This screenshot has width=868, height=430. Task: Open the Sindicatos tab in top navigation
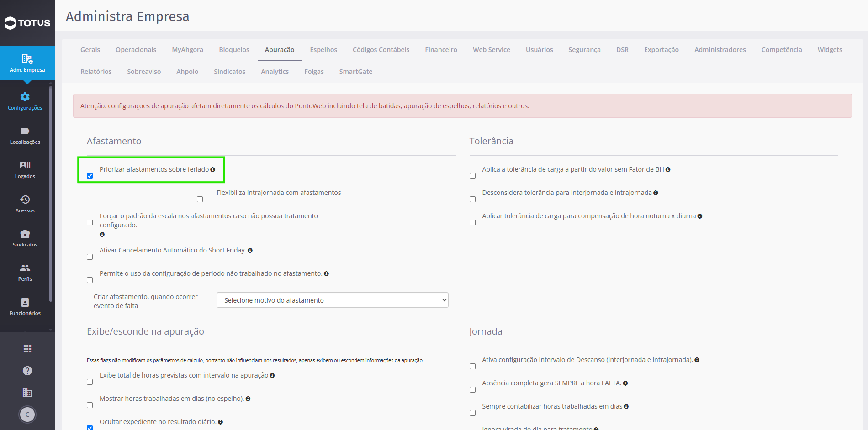click(x=230, y=72)
